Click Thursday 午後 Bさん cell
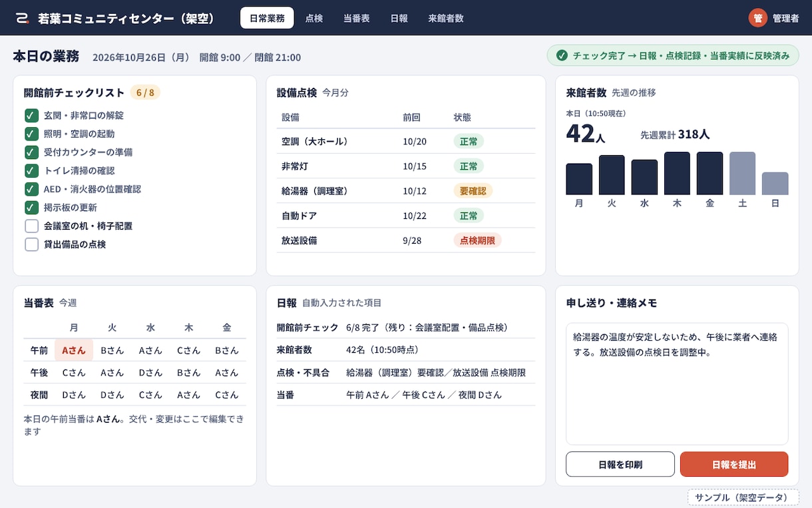 tap(188, 373)
